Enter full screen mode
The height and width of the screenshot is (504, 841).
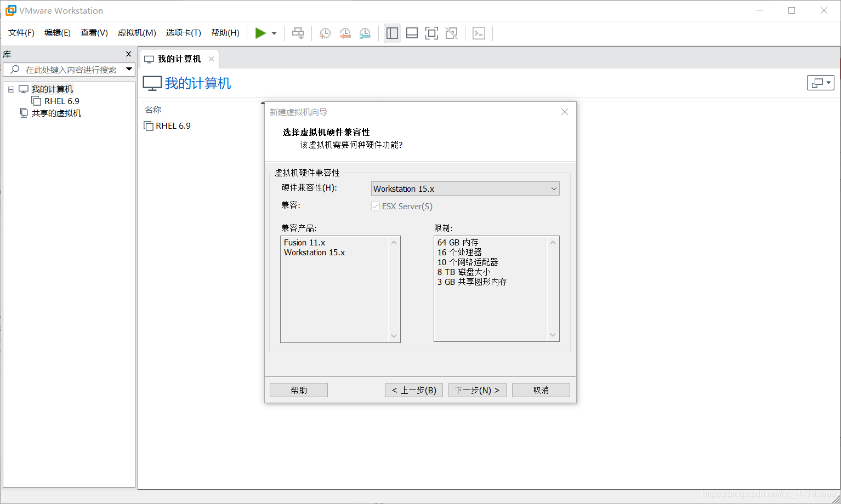(431, 33)
